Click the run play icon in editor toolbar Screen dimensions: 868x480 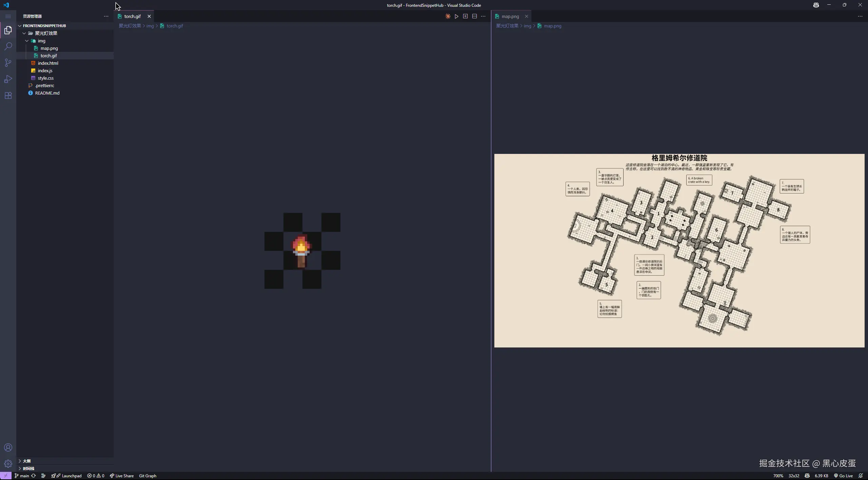point(457,16)
